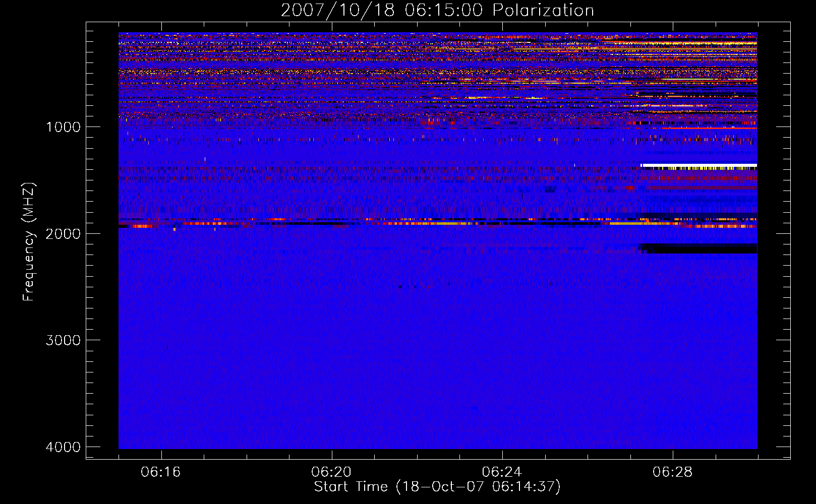Select the 1000 frequency axis label
Viewport: 816px width, 504px height.
point(63,127)
